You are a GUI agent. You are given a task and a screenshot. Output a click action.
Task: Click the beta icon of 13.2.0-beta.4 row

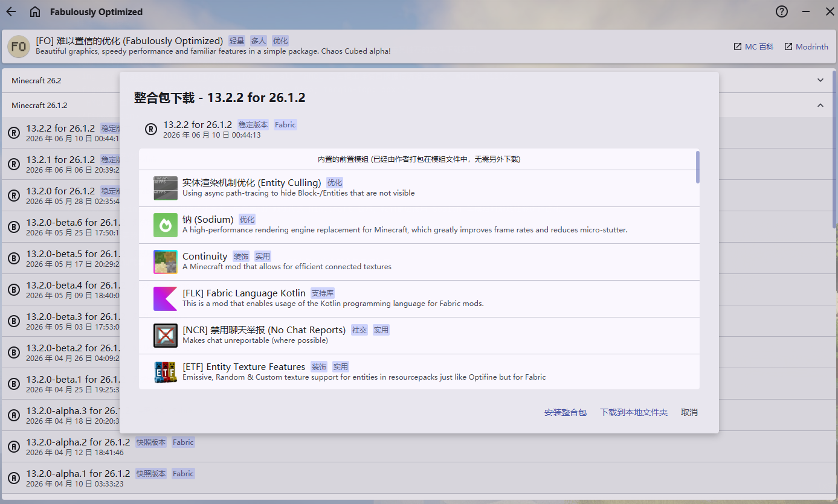pyautogui.click(x=14, y=290)
